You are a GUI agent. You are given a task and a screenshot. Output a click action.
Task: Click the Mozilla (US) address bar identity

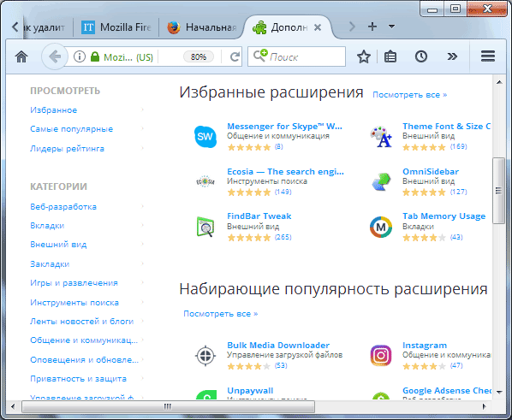pyautogui.click(x=128, y=57)
